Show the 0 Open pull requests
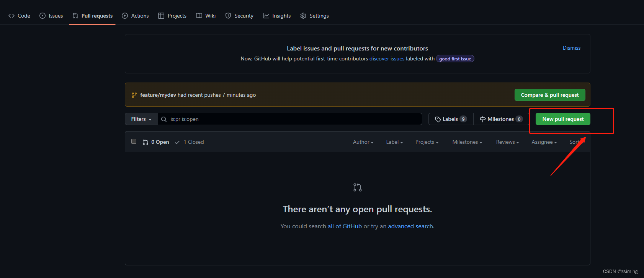This screenshot has width=644, height=278. tap(156, 142)
